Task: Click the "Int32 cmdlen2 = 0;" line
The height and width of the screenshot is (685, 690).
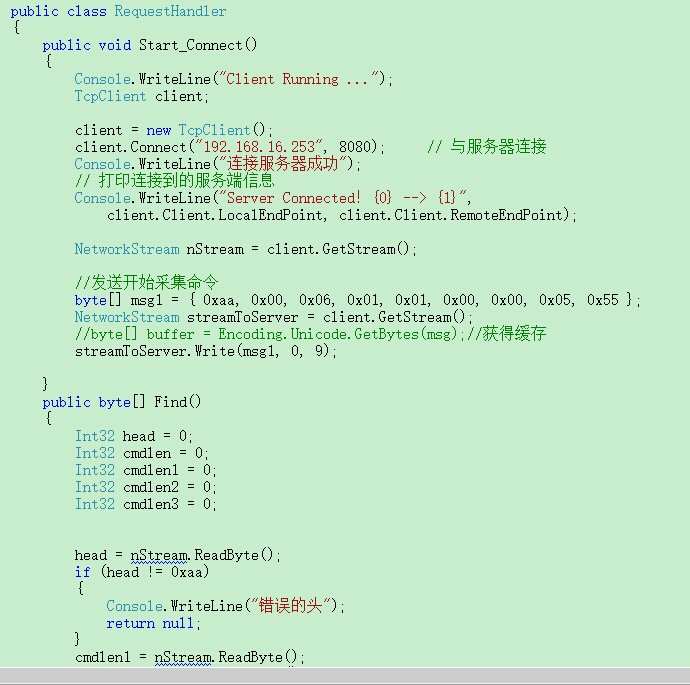Action: [145, 487]
